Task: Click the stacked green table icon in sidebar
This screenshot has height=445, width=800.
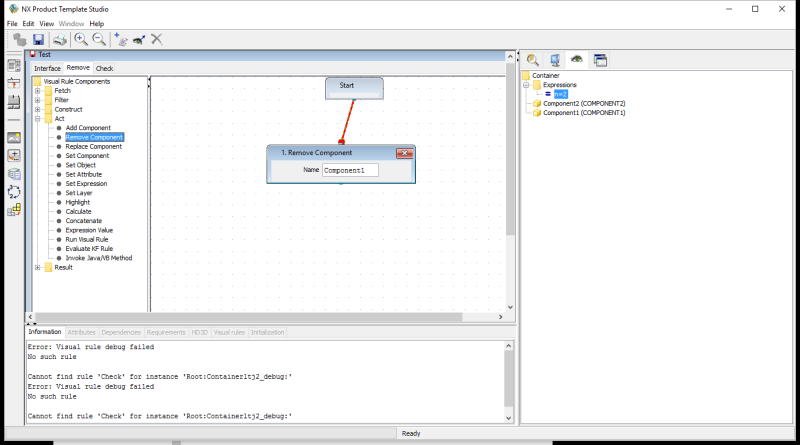Action: click(14, 174)
